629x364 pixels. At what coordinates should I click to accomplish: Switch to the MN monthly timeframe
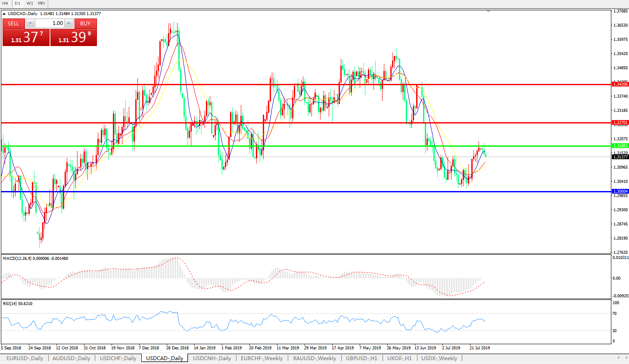(41, 3)
